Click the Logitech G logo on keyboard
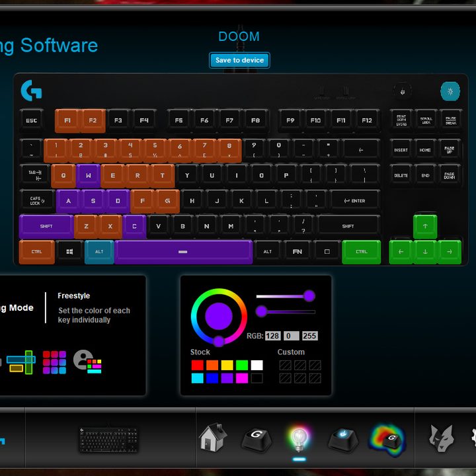Viewport: 476px width, 476px height. click(31, 91)
